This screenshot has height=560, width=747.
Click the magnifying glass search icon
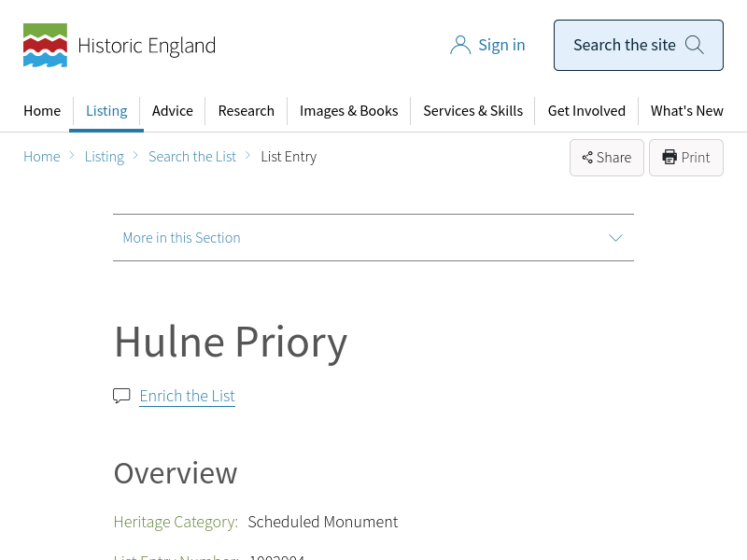point(694,45)
